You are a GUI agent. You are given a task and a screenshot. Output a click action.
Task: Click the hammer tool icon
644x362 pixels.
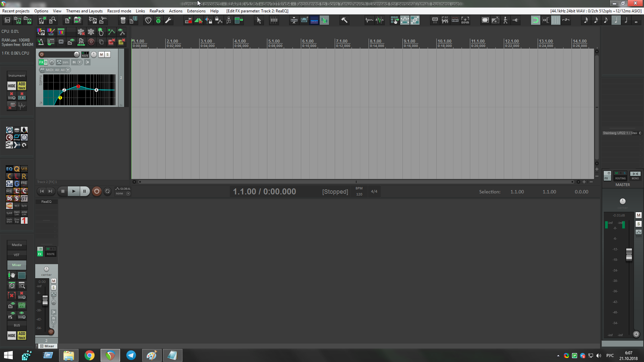344,20
